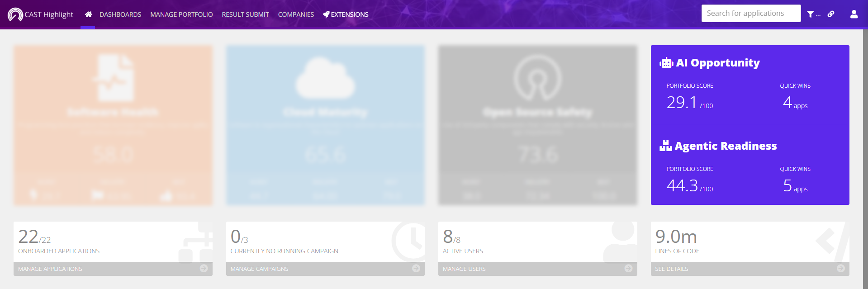Image resolution: width=868 pixels, height=289 pixels.
Task: Click the Agentic Readiness blocks icon
Action: tap(666, 146)
